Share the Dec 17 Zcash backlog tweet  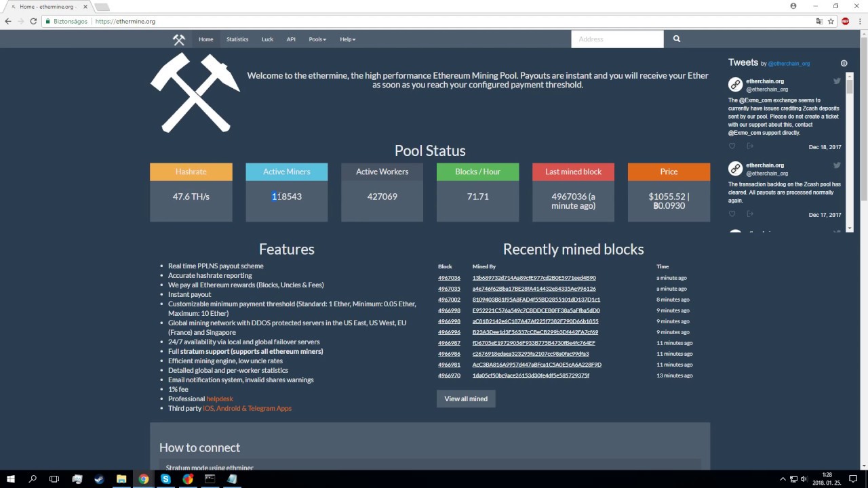[x=750, y=214]
